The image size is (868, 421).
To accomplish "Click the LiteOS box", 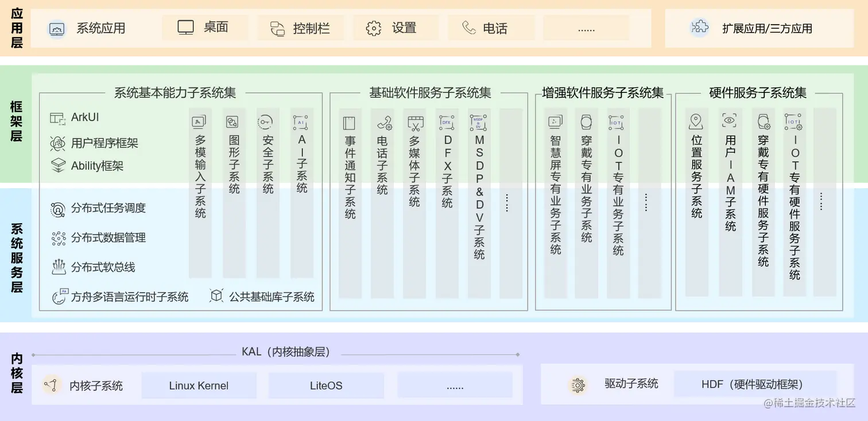I will [326, 385].
